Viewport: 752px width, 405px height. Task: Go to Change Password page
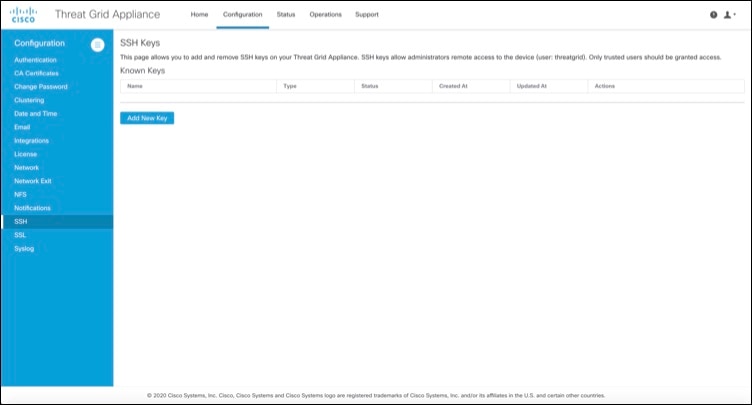(x=41, y=87)
